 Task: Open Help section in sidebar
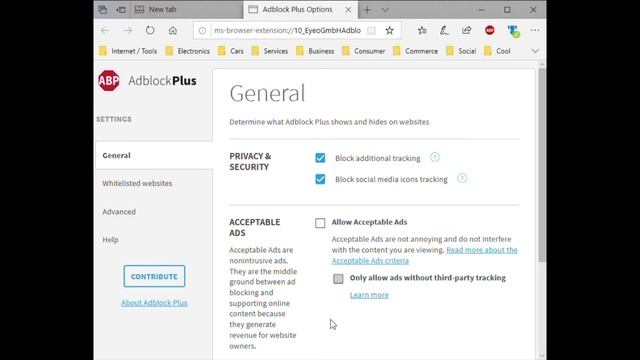click(x=110, y=240)
